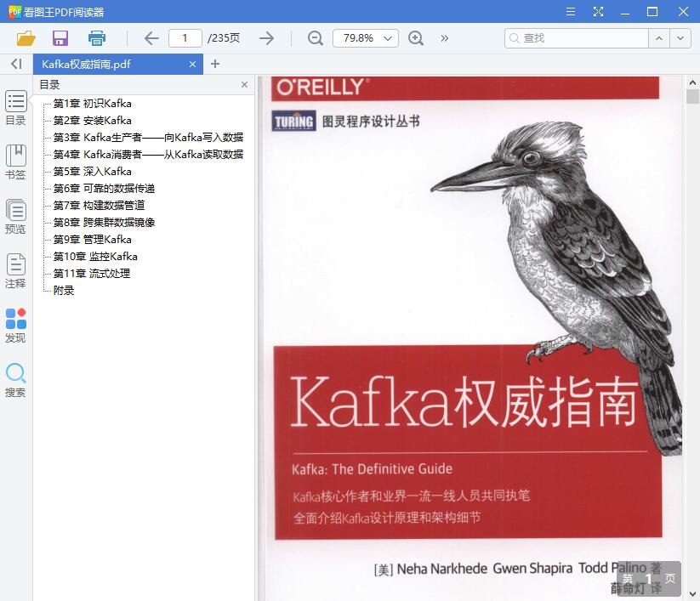This screenshot has height=601, width=700.
Task: Jump to 第4章 Kafka消费者 chapter
Action: 148,155
